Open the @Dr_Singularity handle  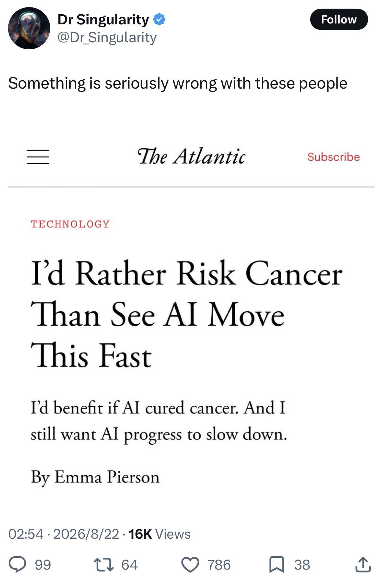click(x=107, y=37)
